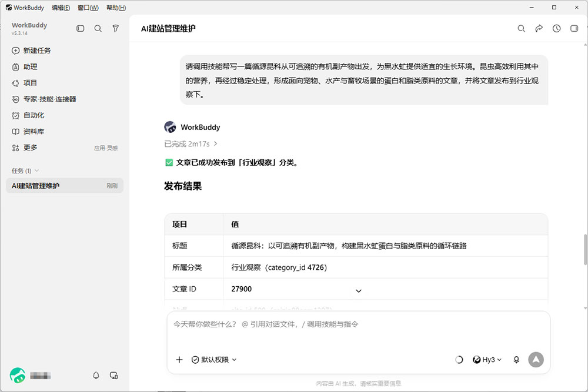Open the 编辑(E) menu

tap(61, 8)
